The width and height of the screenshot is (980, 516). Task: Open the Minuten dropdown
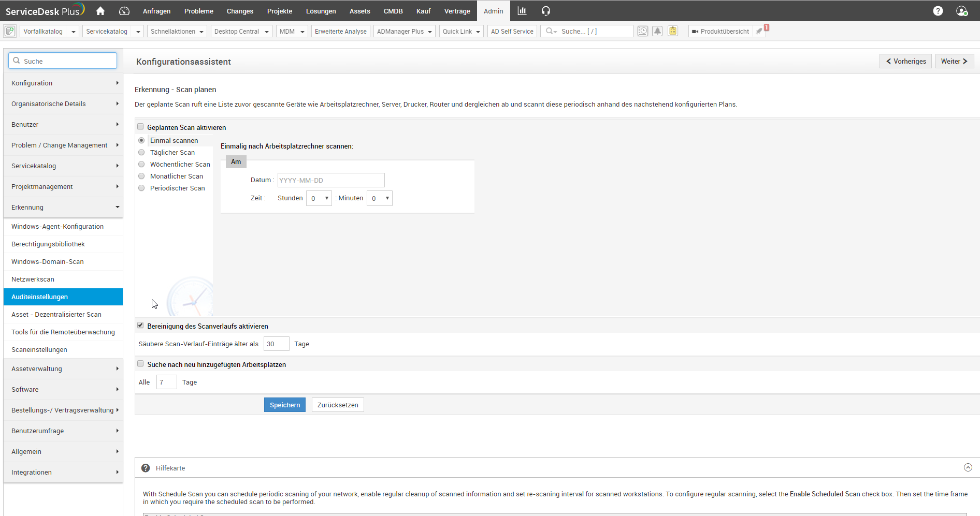point(380,198)
